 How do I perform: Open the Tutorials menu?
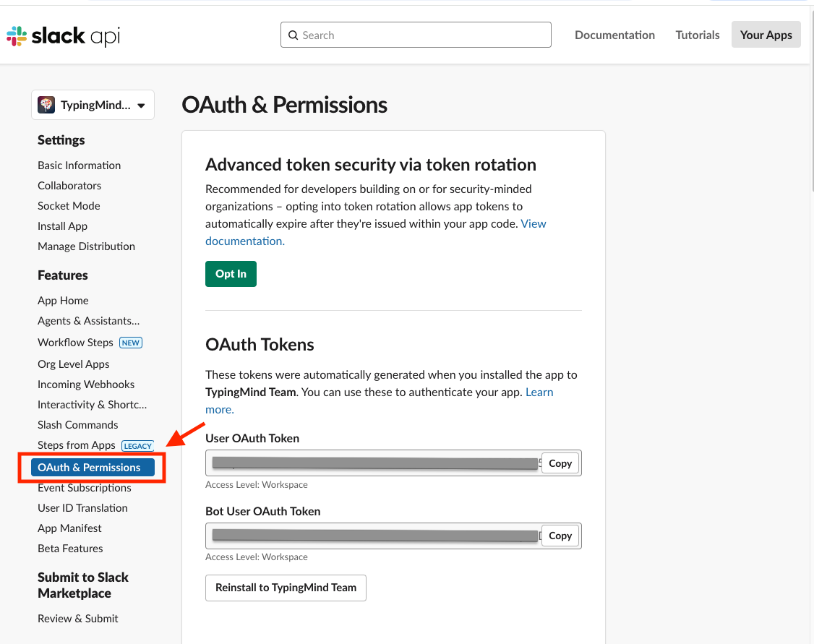[697, 35]
